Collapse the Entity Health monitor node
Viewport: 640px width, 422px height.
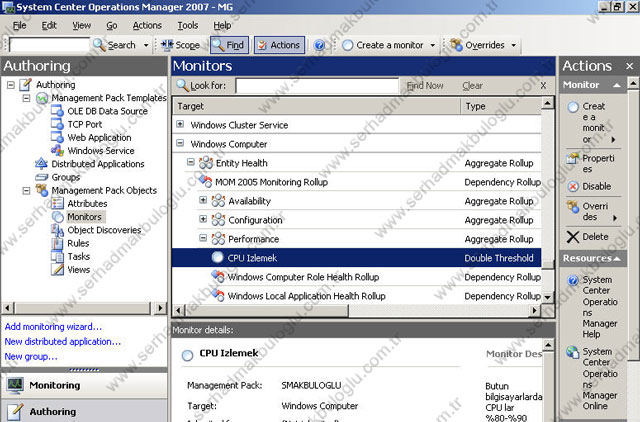(x=191, y=162)
